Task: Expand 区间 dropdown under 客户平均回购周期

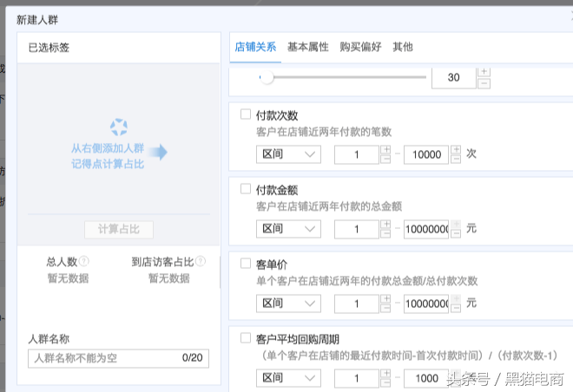Action: click(289, 378)
